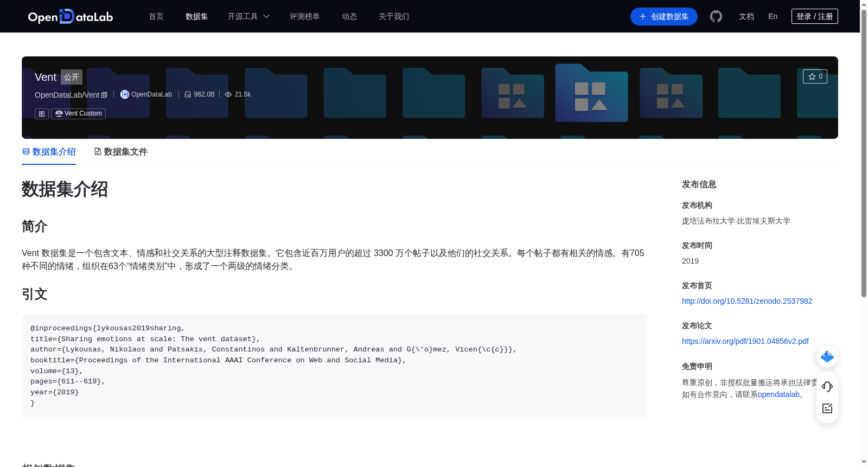
Task: Open 数据集 in the navbar
Action: tap(197, 16)
